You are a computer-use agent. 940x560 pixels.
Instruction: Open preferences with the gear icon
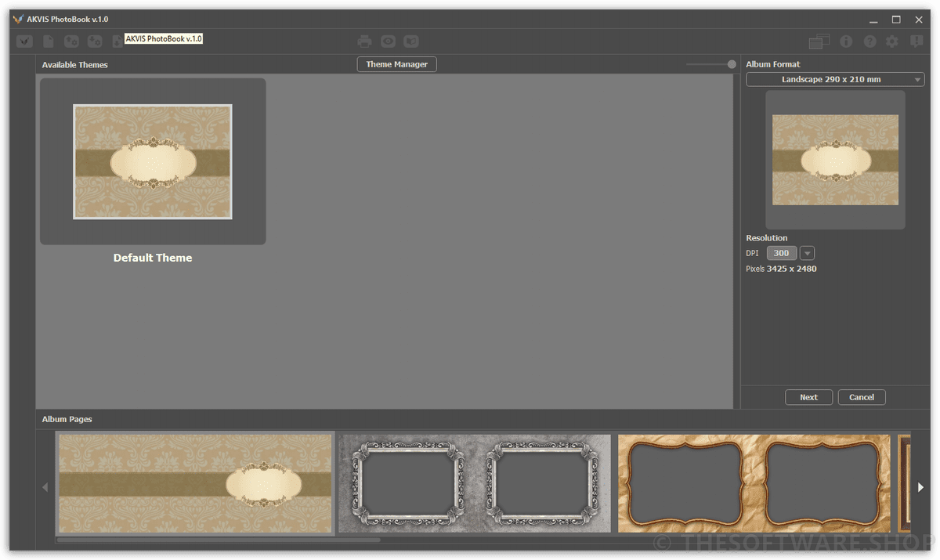[x=892, y=42]
